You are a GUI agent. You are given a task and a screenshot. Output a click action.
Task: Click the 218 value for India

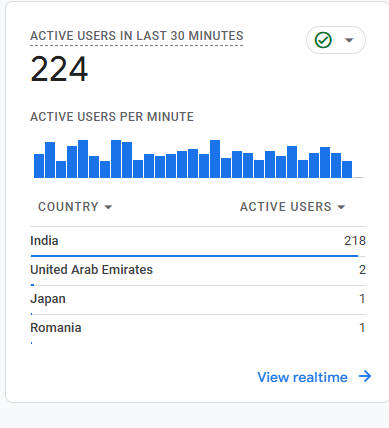coord(355,241)
